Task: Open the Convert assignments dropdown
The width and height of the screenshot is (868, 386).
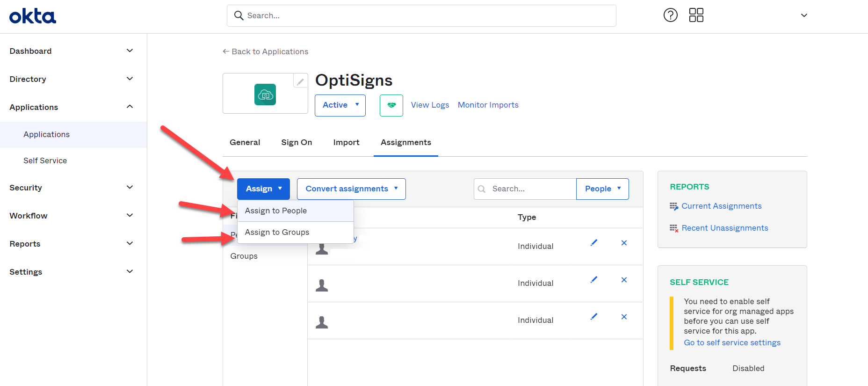Action: point(351,189)
